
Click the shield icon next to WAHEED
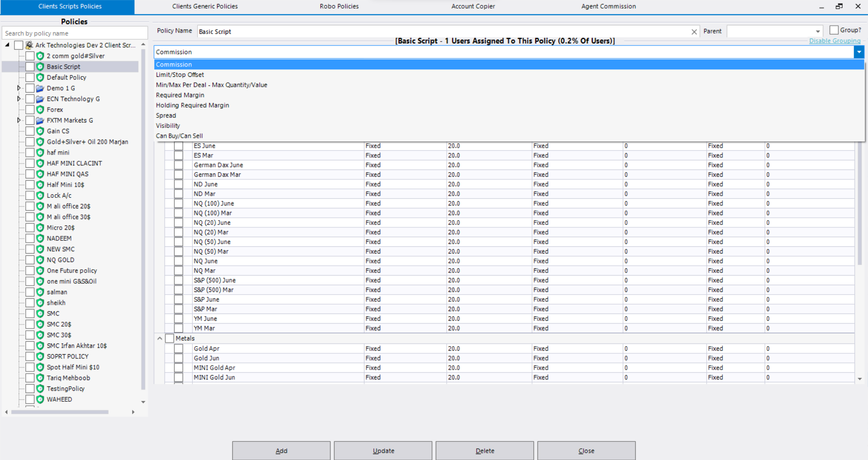[x=40, y=399]
